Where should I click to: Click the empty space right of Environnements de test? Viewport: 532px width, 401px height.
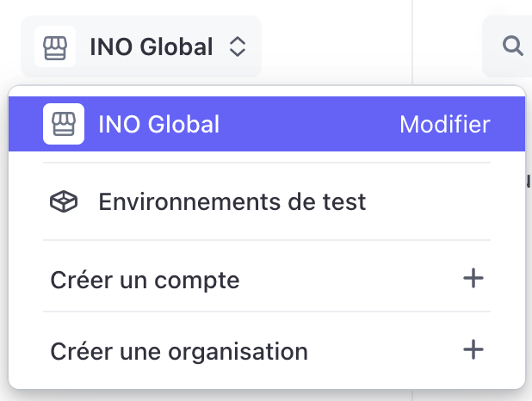430,202
